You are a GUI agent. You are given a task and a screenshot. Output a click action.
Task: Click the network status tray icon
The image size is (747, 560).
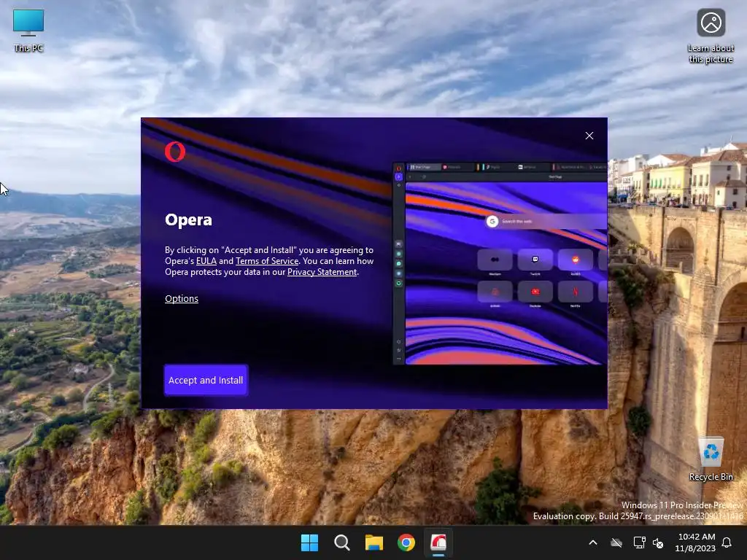[x=639, y=542]
